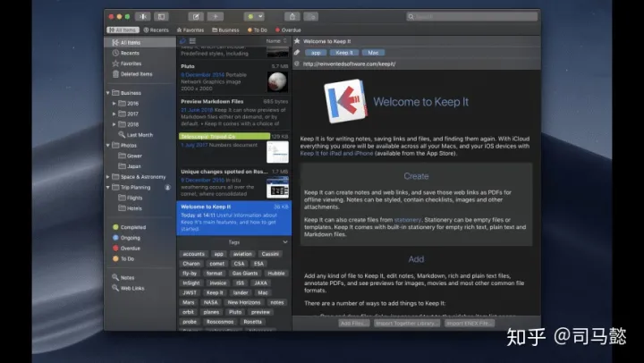Screen dimensions: 644x363
Task: Select the Pluto item in list
Action: (234, 77)
